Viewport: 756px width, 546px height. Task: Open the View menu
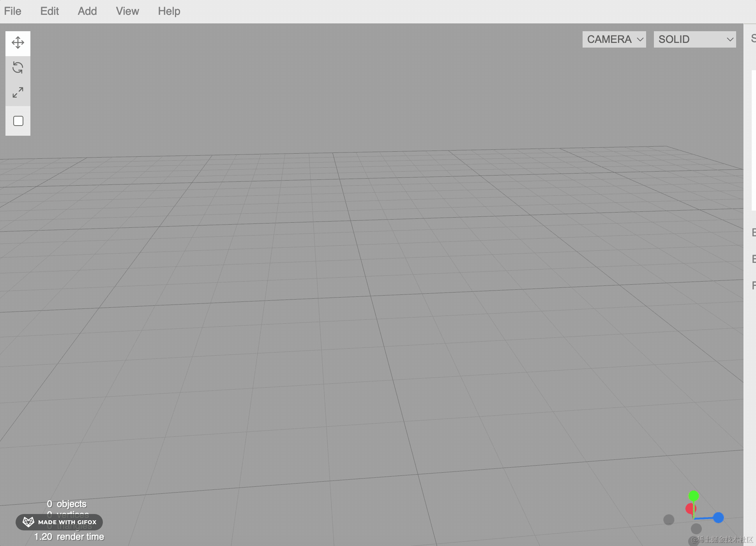127,11
